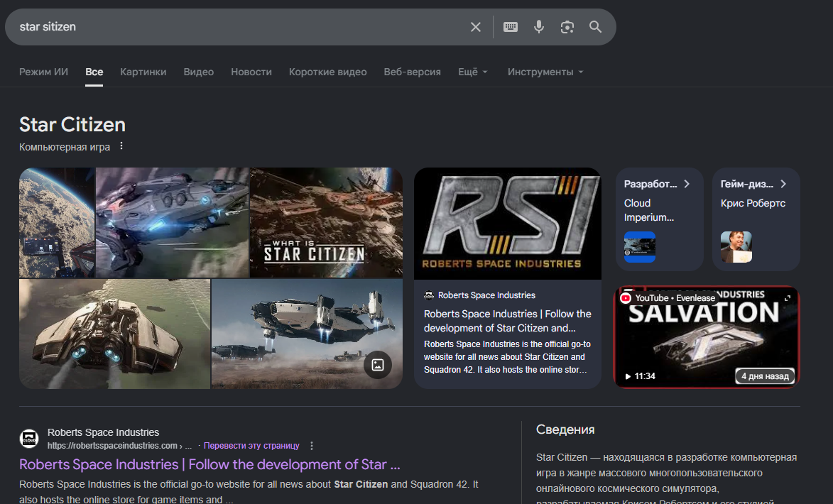The height and width of the screenshot is (504, 833).
Task: Click the Сведения section heading
Action: (565, 429)
